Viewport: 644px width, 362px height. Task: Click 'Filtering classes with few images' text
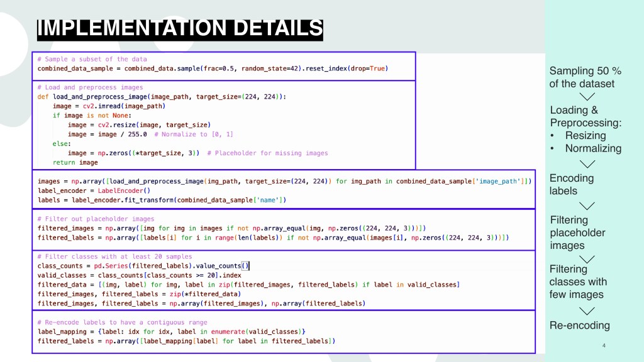pyautogui.click(x=578, y=282)
